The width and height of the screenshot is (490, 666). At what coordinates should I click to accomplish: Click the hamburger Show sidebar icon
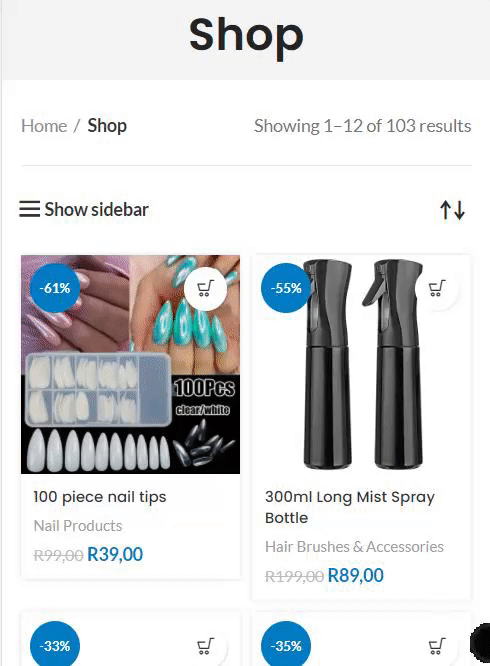(30, 209)
